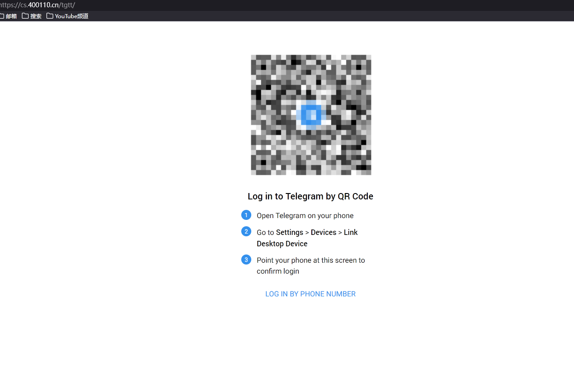This screenshot has width=574, height=392.
Task: Open the 邮箱 bookmarks folder label
Action: point(11,16)
